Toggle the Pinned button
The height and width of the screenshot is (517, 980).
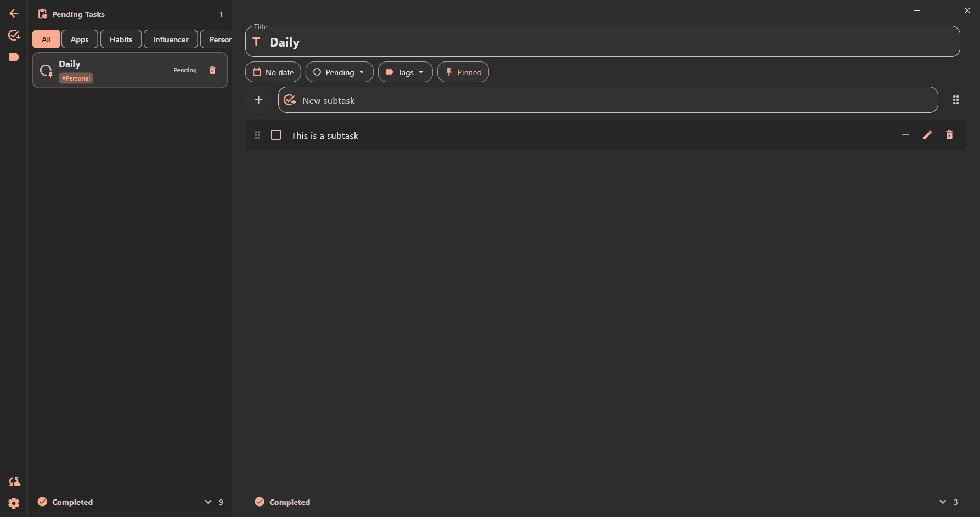pos(463,72)
